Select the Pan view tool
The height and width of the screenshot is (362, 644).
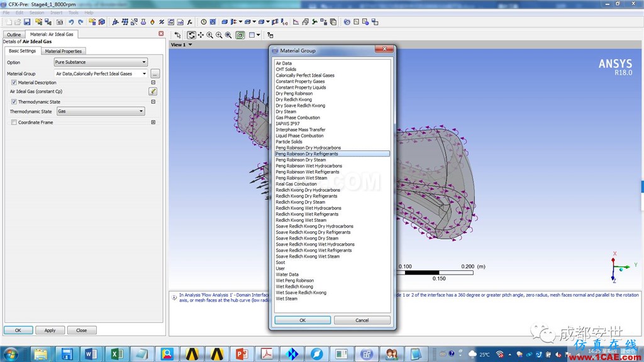[x=201, y=35]
